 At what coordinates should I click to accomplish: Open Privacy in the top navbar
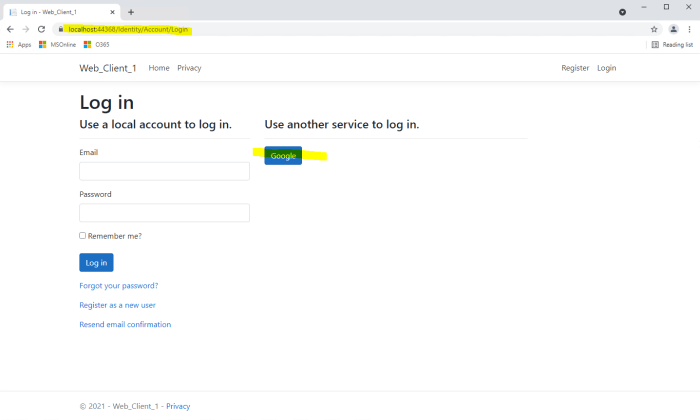[189, 68]
